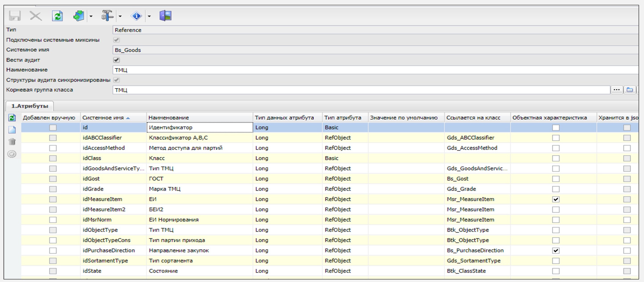The image size is (644, 282).
Task: Click the gray X cancel icon in toolbar
Action: point(36,16)
